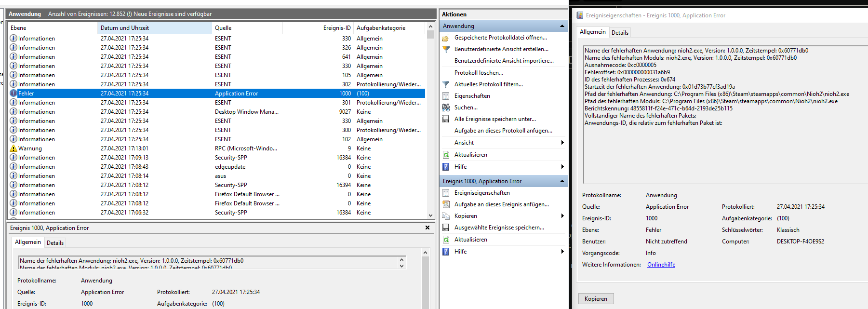The image size is (868, 309).
Task: Expand the Ansicht submenu arrow
Action: (x=562, y=143)
